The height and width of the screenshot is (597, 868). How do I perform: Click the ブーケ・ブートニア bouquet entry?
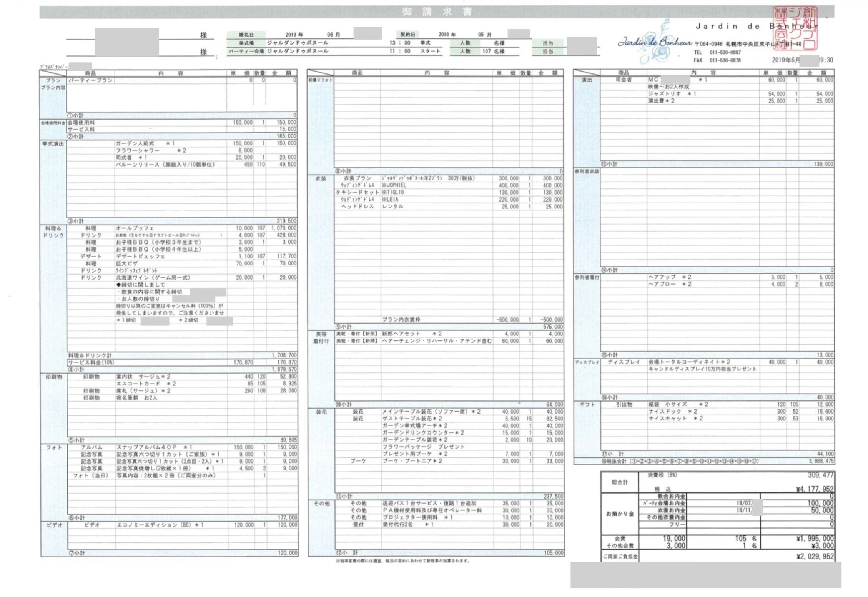point(412,461)
